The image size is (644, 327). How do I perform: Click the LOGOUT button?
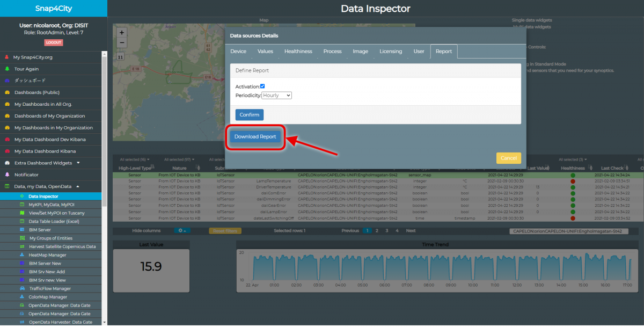54,42
